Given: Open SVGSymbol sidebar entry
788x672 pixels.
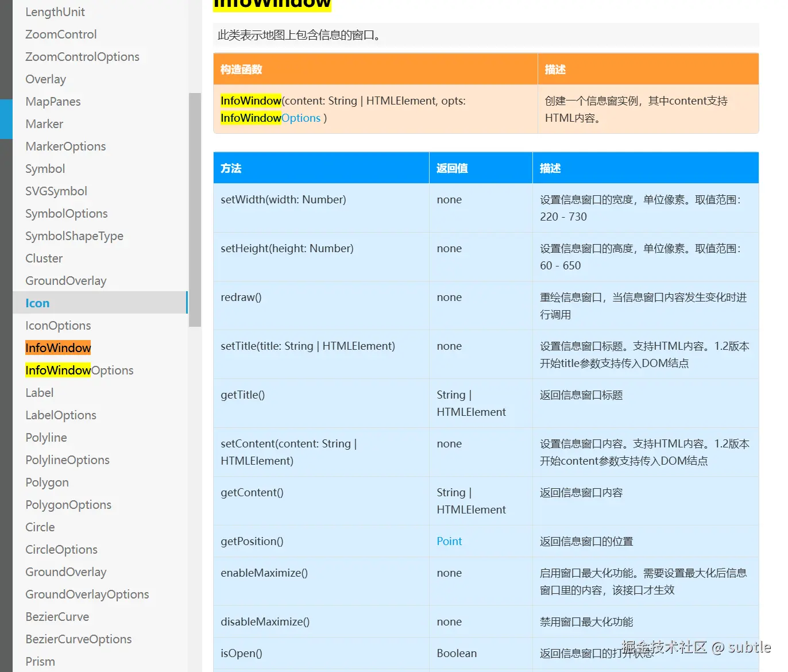Looking at the screenshot, I should coord(56,191).
